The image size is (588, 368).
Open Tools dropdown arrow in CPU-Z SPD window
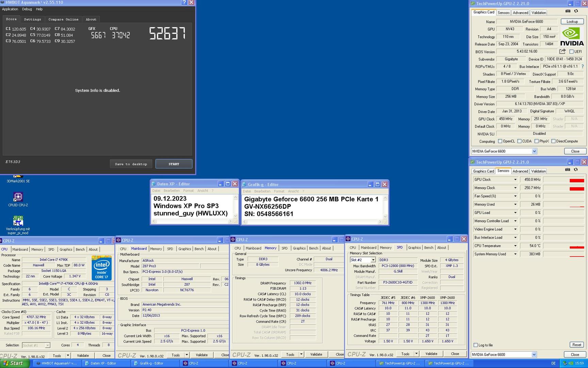point(416,354)
